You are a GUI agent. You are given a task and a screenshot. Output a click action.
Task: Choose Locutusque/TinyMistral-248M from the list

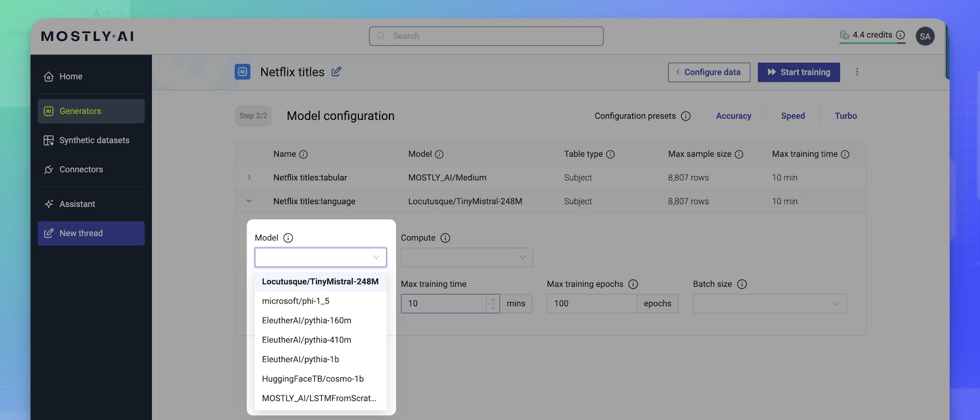coord(321,282)
